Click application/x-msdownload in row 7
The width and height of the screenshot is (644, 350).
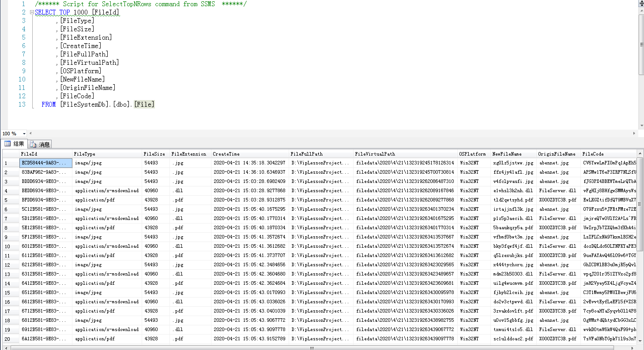point(107,218)
